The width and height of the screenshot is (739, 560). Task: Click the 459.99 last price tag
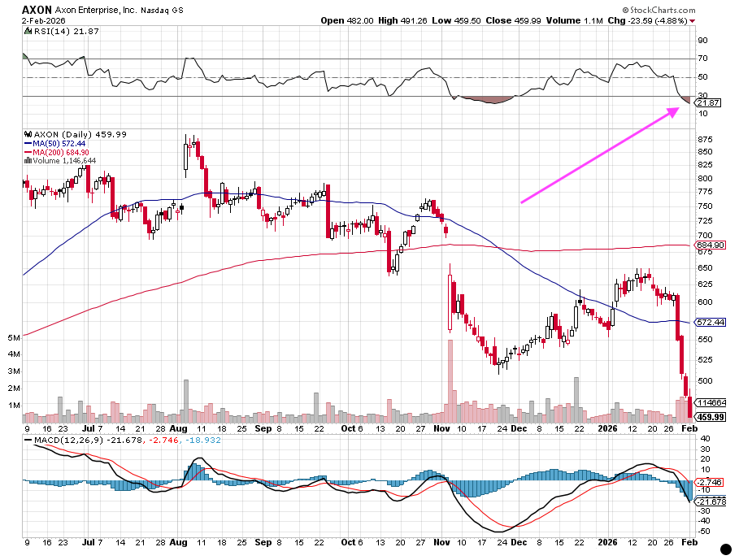(x=710, y=417)
